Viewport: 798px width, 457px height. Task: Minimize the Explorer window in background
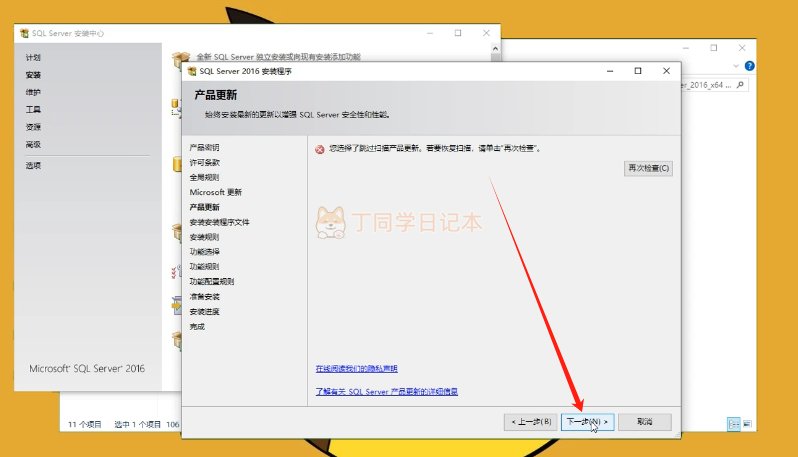pyautogui.click(x=686, y=48)
